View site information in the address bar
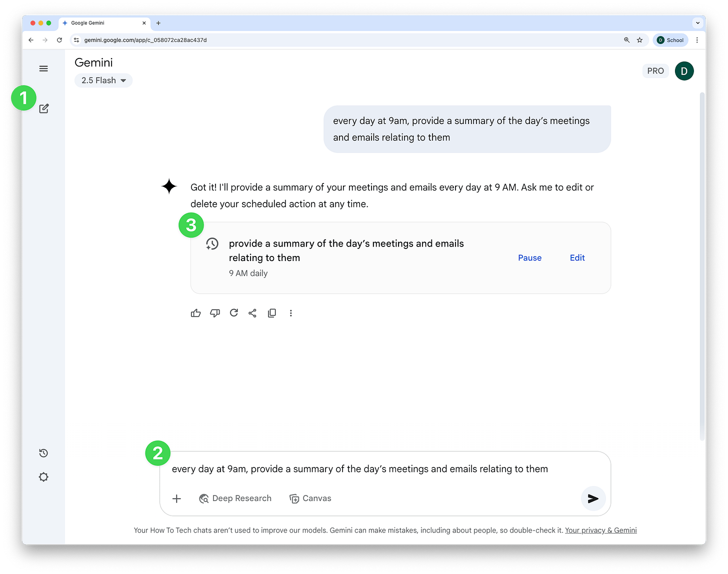This screenshot has height=574, width=728. point(76,40)
